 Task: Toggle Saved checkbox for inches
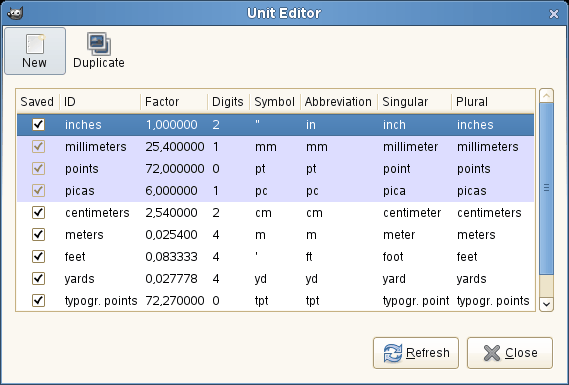[38, 124]
